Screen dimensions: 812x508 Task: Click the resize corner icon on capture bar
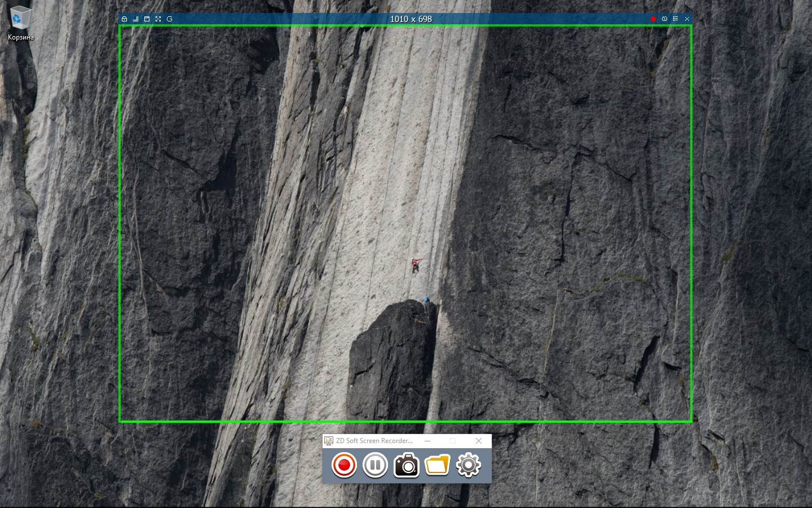pyautogui.click(x=136, y=19)
